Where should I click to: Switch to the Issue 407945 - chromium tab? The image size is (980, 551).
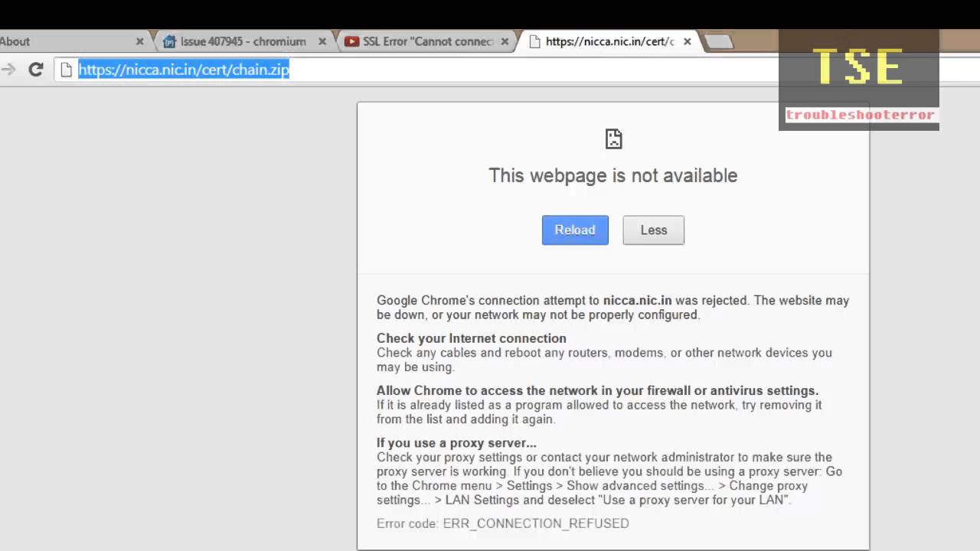(243, 41)
